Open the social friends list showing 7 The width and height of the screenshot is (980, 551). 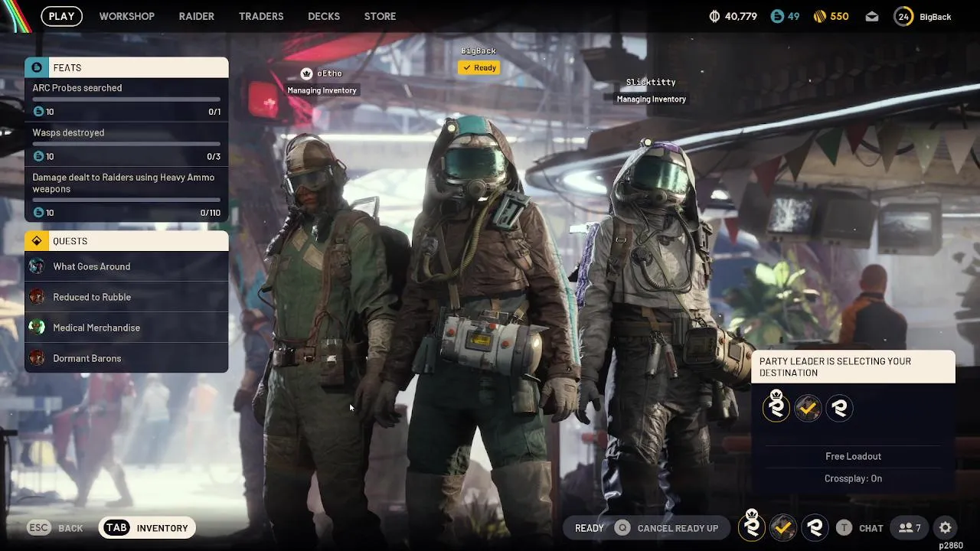click(x=910, y=528)
